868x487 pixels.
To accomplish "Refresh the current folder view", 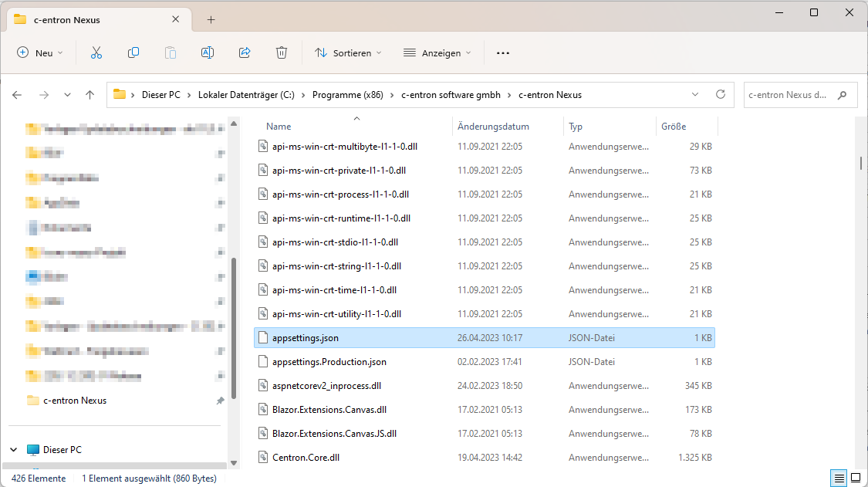I will tap(720, 95).
